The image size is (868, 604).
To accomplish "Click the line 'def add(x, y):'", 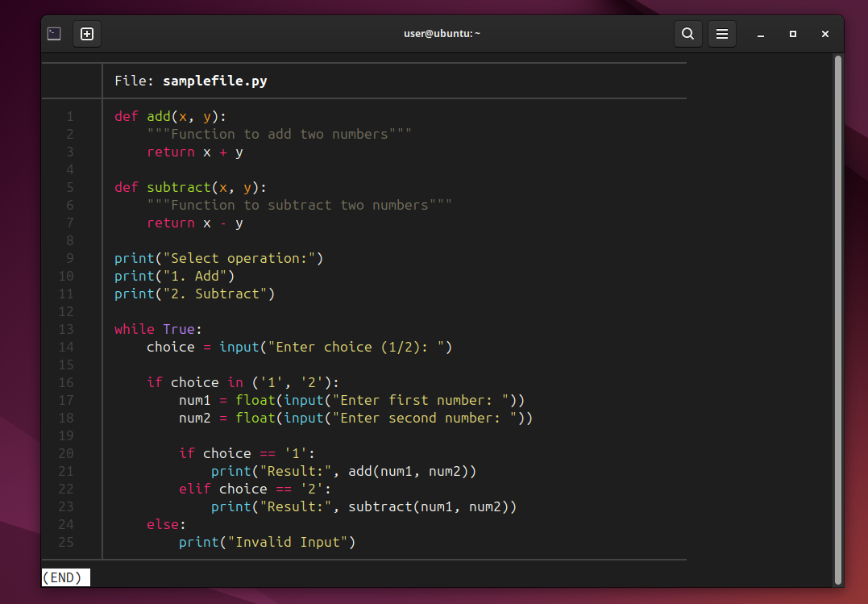I will [170, 116].
